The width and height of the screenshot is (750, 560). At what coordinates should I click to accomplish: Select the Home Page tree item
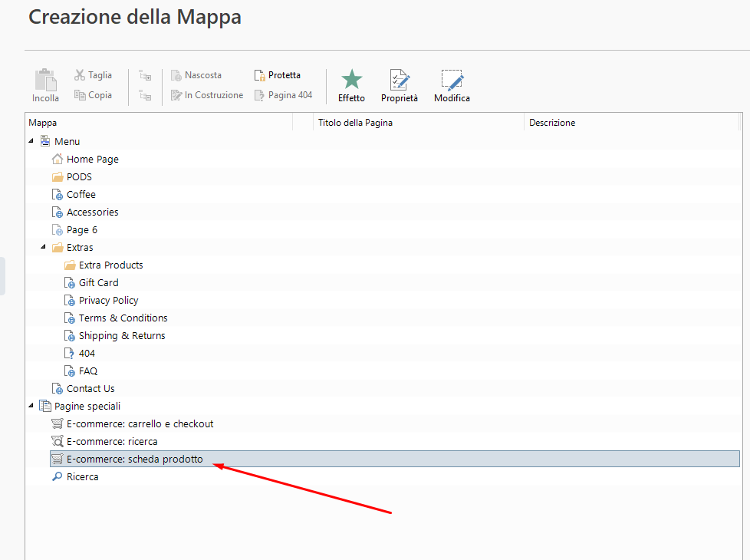92,159
